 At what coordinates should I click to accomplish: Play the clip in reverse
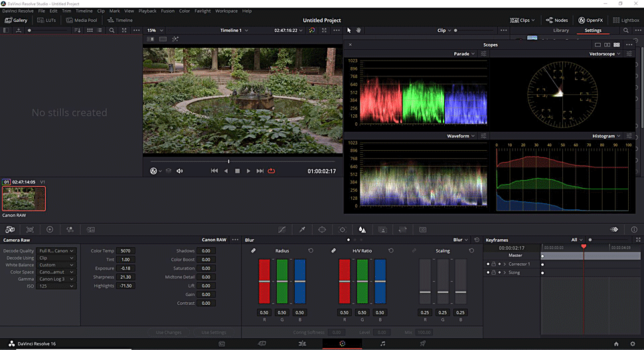tap(226, 171)
